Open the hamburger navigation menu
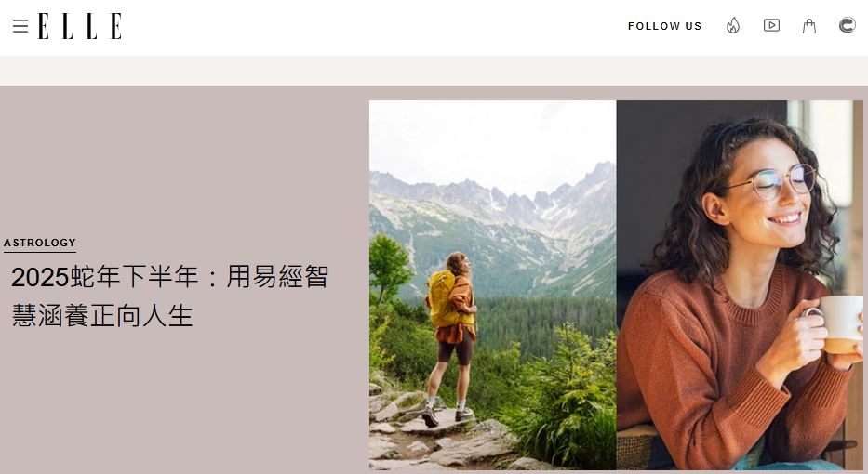This screenshot has width=868, height=474. pos(20,26)
